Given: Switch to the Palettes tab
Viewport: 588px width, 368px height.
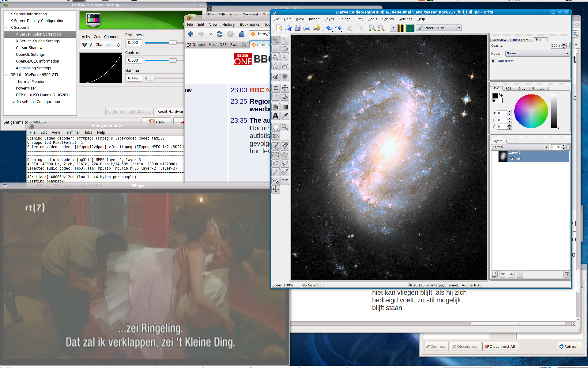Looking at the screenshot, I should [538, 89].
